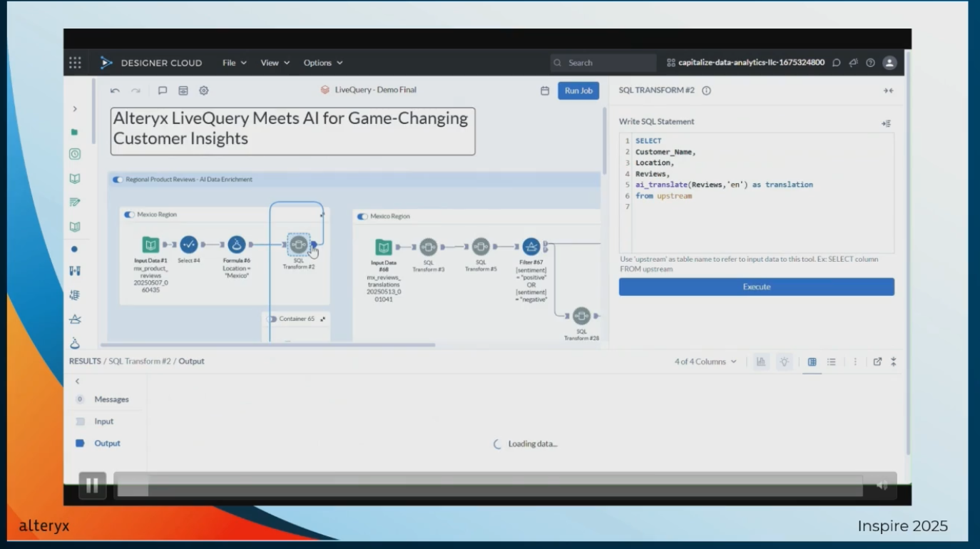Screen dimensions: 980x549
Task: Collapse the results panel arrows icon
Action: tap(894, 362)
